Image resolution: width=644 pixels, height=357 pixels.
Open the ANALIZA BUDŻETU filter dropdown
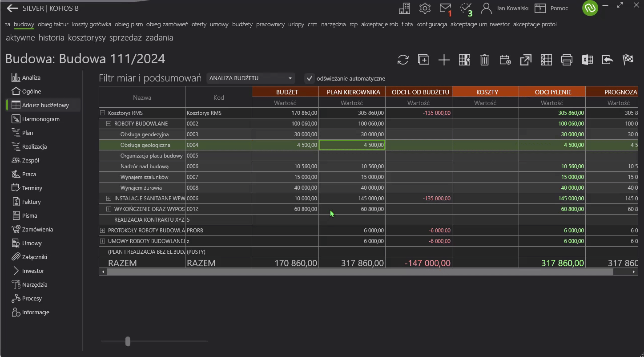[x=251, y=78]
